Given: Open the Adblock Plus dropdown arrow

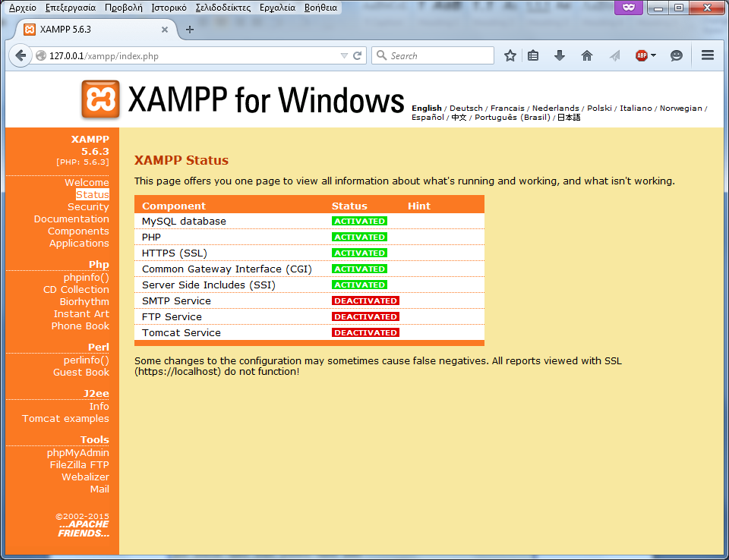Looking at the screenshot, I should tap(653, 55).
